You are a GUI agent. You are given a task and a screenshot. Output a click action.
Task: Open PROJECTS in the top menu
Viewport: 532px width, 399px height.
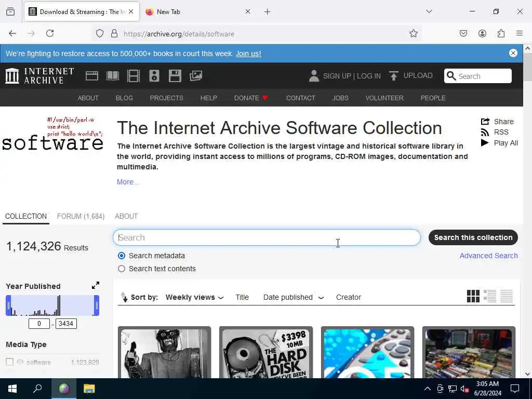(167, 98)
